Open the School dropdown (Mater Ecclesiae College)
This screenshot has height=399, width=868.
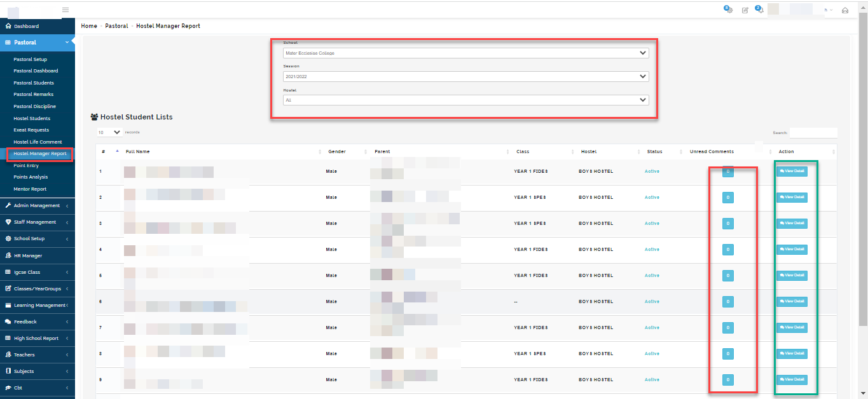tap(465, 53)
